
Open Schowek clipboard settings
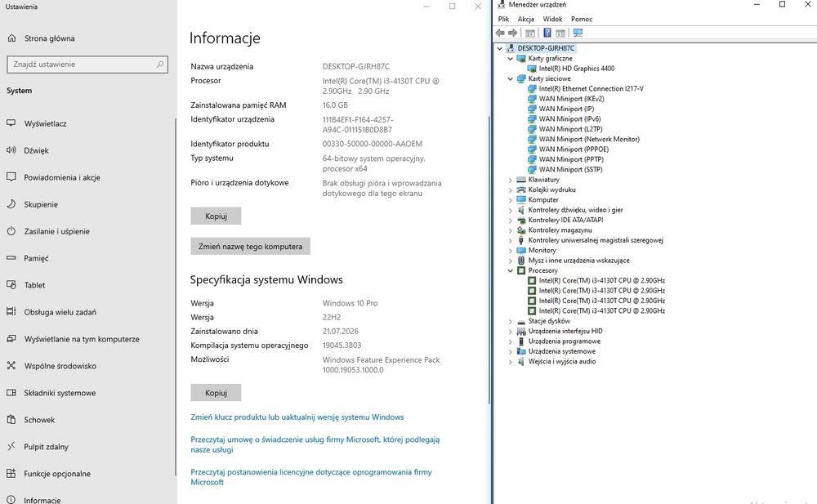click(x=39, y=420)
